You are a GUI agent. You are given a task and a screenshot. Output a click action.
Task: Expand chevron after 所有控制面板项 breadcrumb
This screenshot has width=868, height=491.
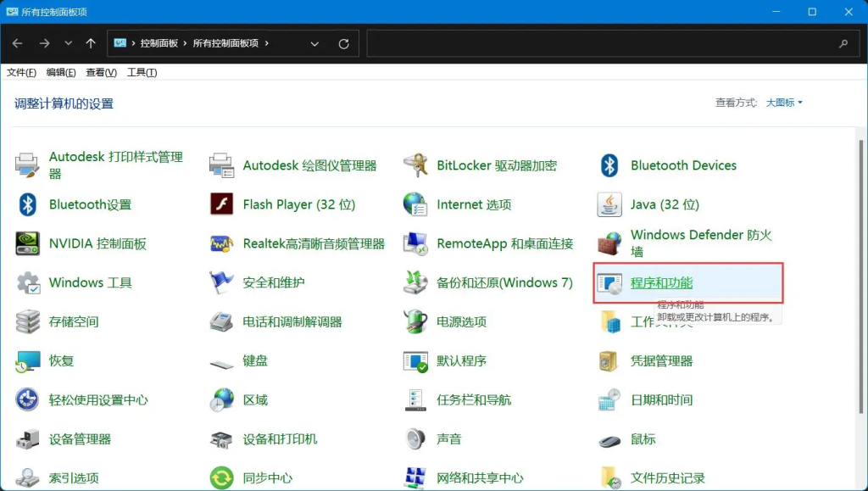(267, 43)
